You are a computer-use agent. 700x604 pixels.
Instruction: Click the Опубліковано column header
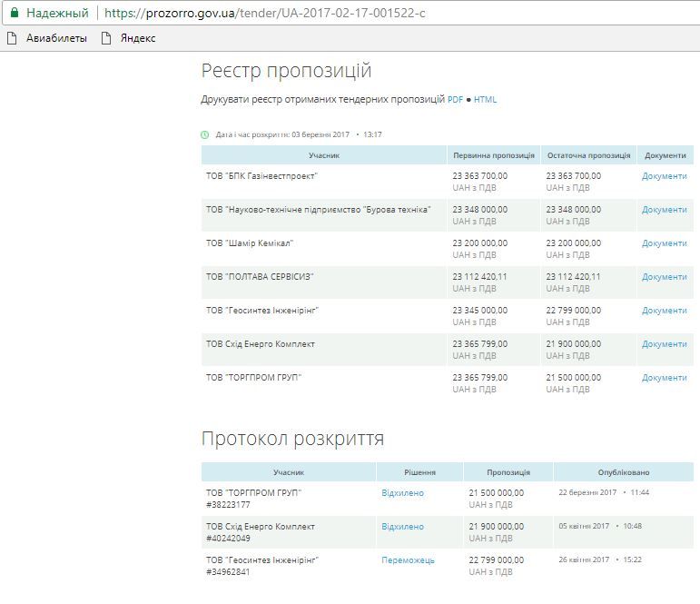click(624, 472)
